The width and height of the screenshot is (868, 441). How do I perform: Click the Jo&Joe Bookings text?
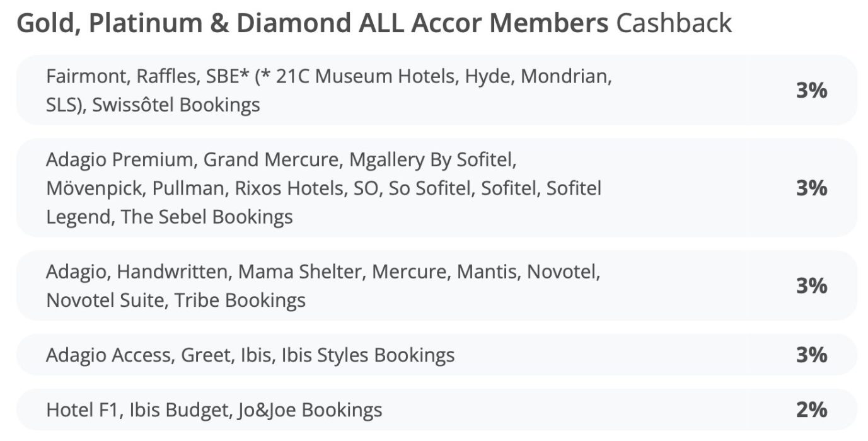coord(310,410)
